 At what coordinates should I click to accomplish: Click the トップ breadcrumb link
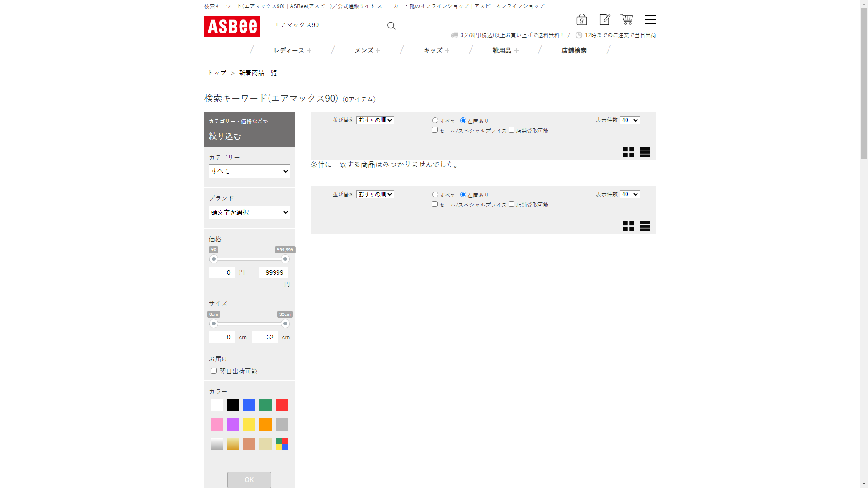point(217,73)
